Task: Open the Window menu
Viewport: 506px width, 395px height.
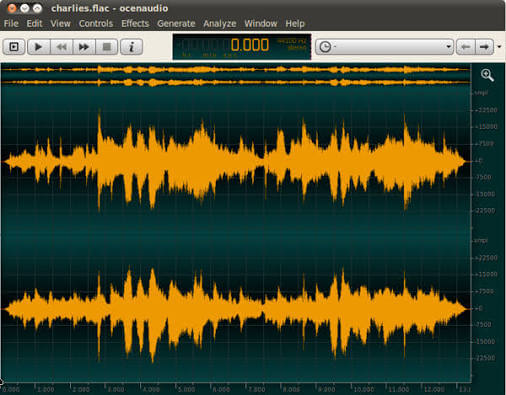Action: tap(261, 24)
